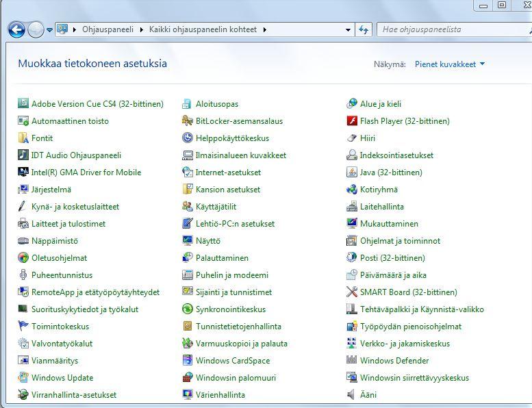Image resolution: width=532 pixels, height=408 pixels.
Task: Click the Forward navigation button
Action: coord(36,30)
